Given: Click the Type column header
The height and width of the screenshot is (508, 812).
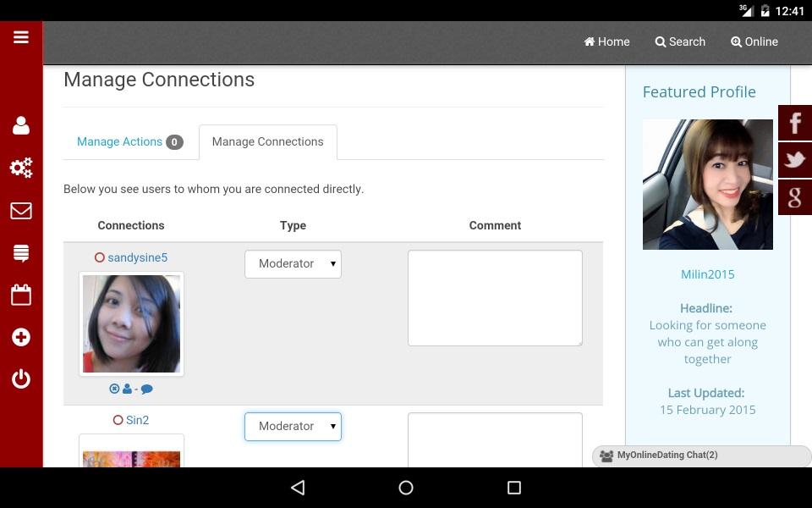Looking at the screenshot, I should coord(294,225).
